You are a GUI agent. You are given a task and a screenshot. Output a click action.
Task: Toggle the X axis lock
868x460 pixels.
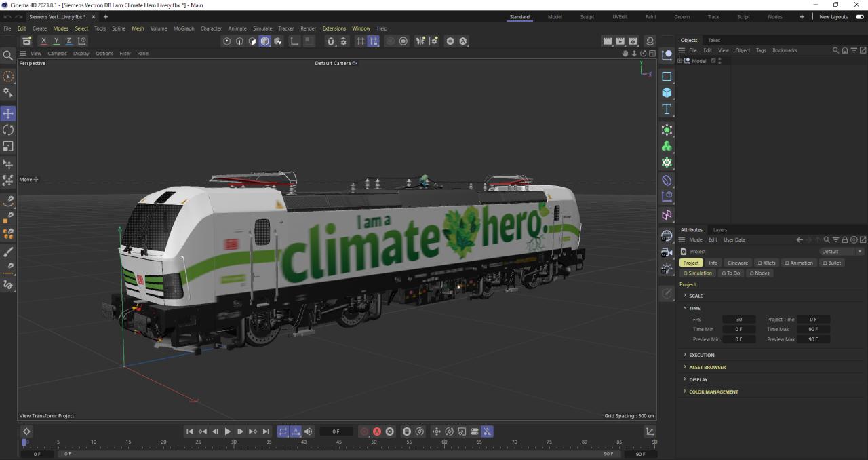pos(43,41)
